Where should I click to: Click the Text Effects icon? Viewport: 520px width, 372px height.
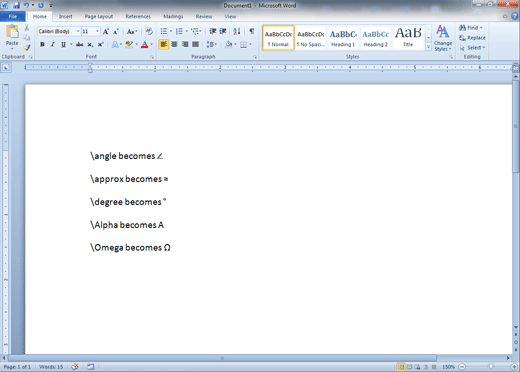[x=115, y=44]
